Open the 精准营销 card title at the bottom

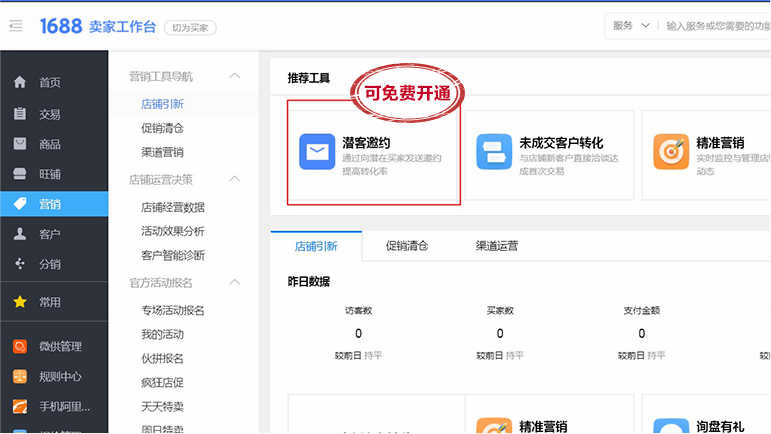coord(543,426)
